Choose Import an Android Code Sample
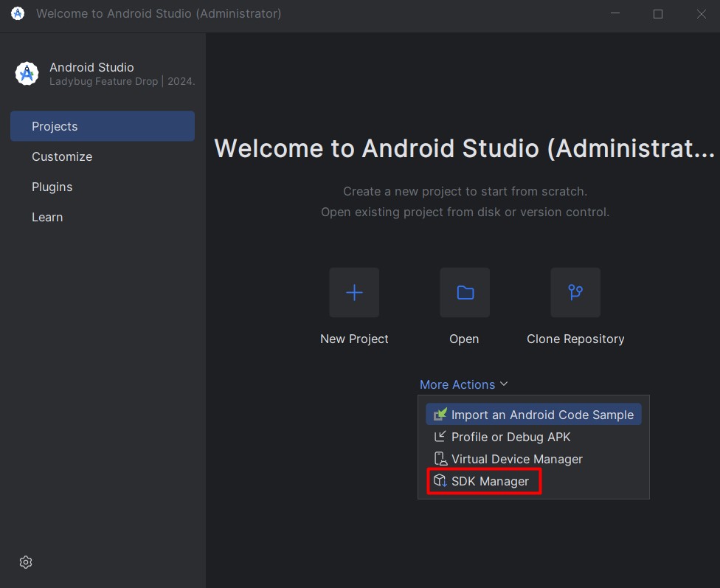 [533, 415]
